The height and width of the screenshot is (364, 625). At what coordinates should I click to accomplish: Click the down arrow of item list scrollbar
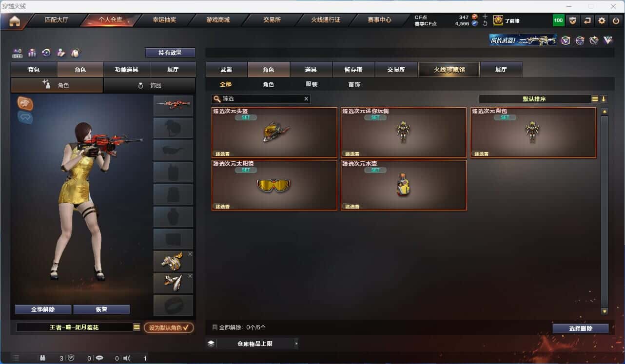tap(605, 311)
